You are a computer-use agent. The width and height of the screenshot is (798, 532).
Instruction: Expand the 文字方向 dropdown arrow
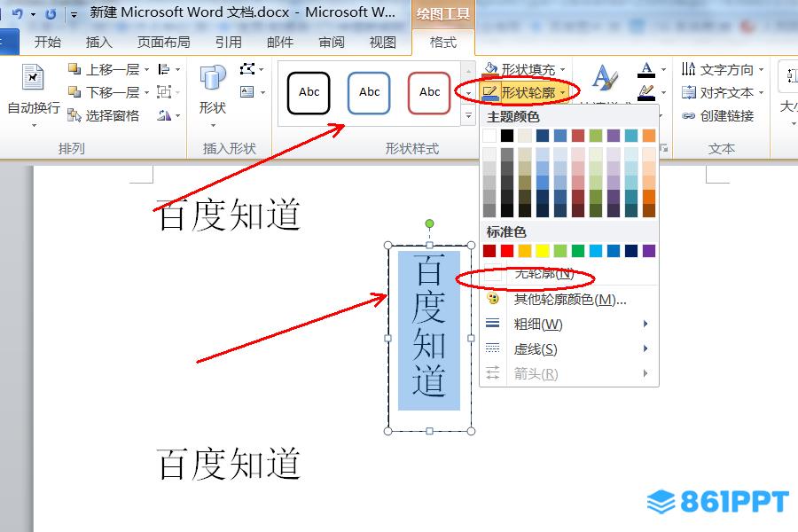761,70
